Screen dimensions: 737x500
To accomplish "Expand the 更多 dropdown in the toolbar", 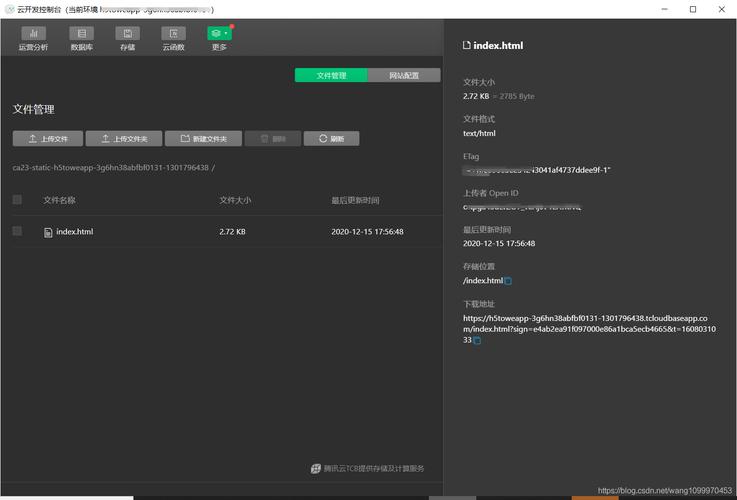I will (x=219, y=35).
